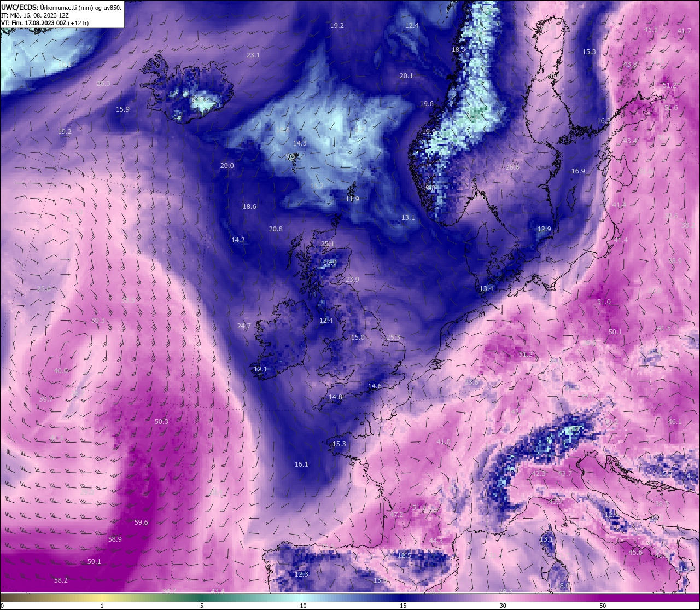Click the map value 58.2
The image size is (700, 610).
pyautogui.click(x=61, y=580)
